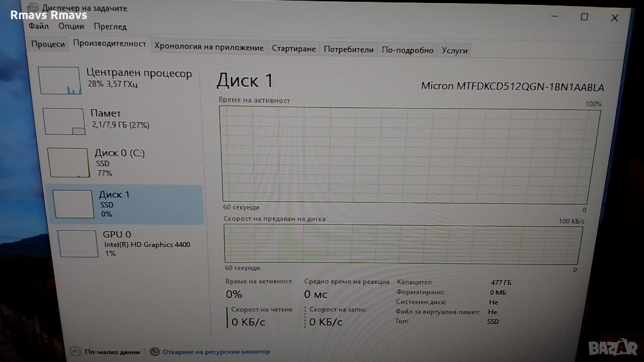Go to the Стартиране tab
Viewport: 644px width, 362px height.
[x=294, y=49]
